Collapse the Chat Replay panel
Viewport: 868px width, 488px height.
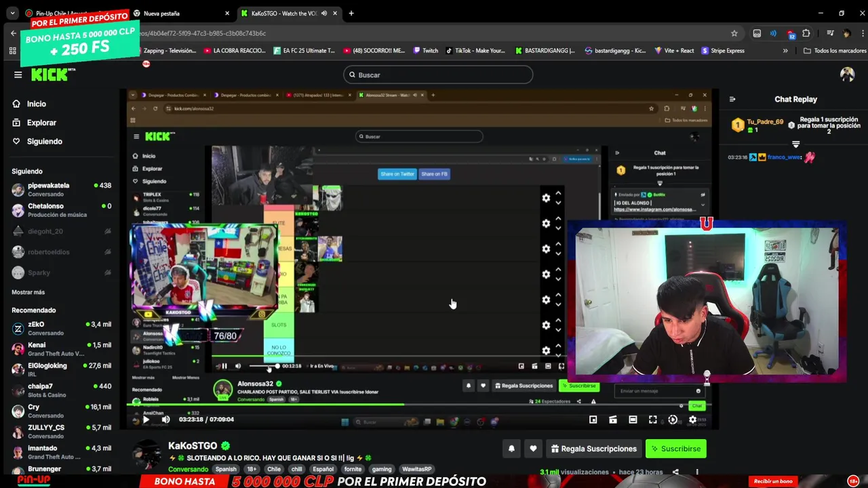732,99
